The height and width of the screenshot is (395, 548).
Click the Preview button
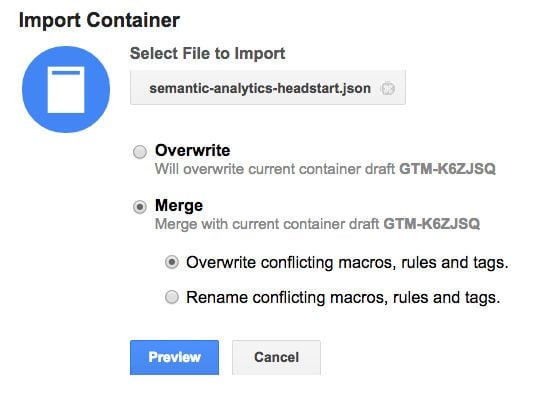[174, 357]
